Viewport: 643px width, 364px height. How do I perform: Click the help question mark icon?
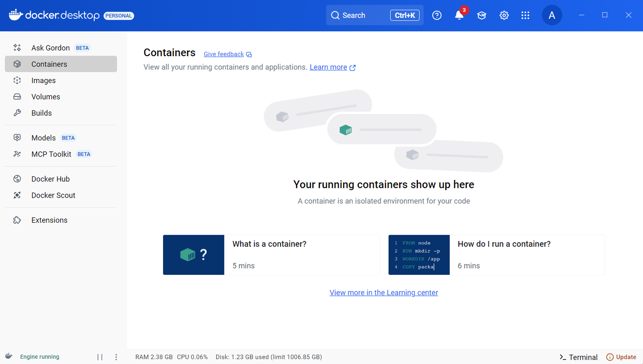tap(437, 15)
